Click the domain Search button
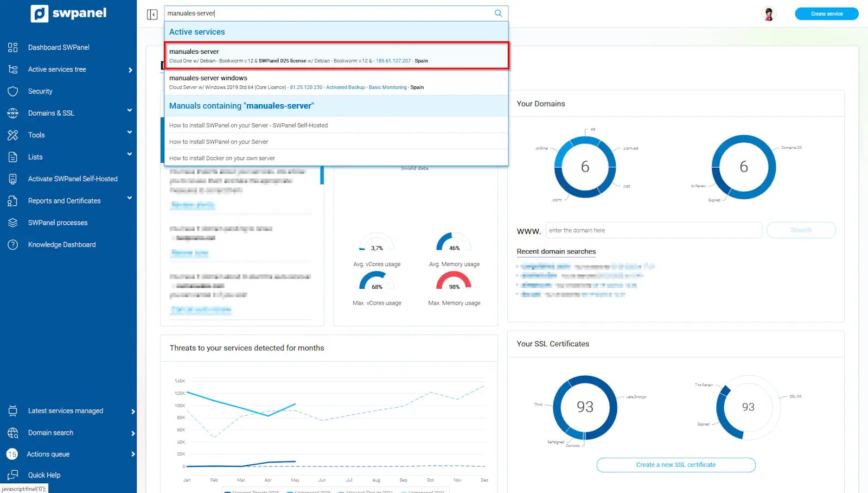 click(x=801, y=230)
